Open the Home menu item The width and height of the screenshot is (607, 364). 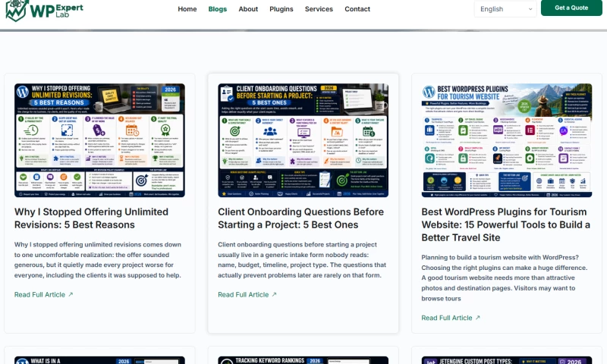click(187, 9)
